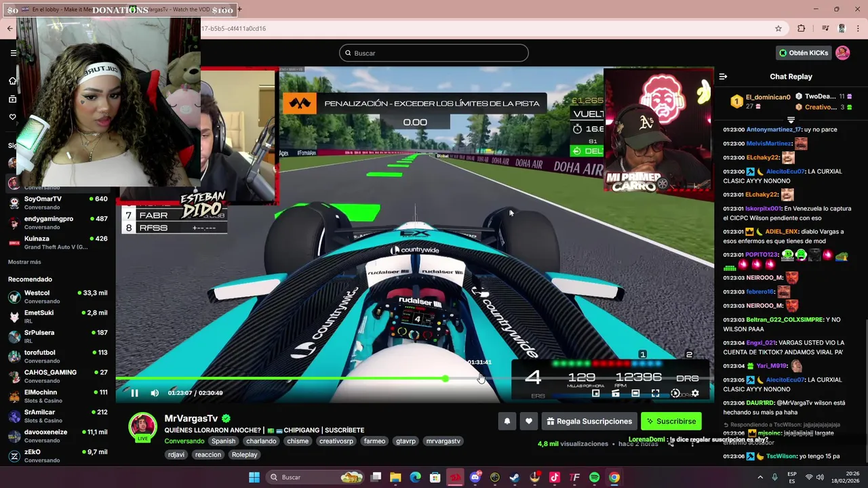
Task: Open Microsoft Edge from the taskbar
Action: pos(415,477)
